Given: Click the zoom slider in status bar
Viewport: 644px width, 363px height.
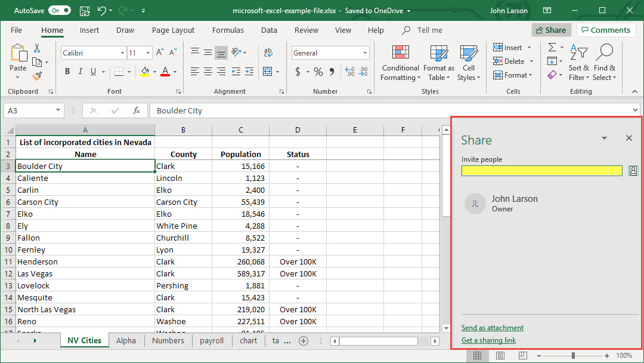Looking at the screenshot, I should [573, 355].
